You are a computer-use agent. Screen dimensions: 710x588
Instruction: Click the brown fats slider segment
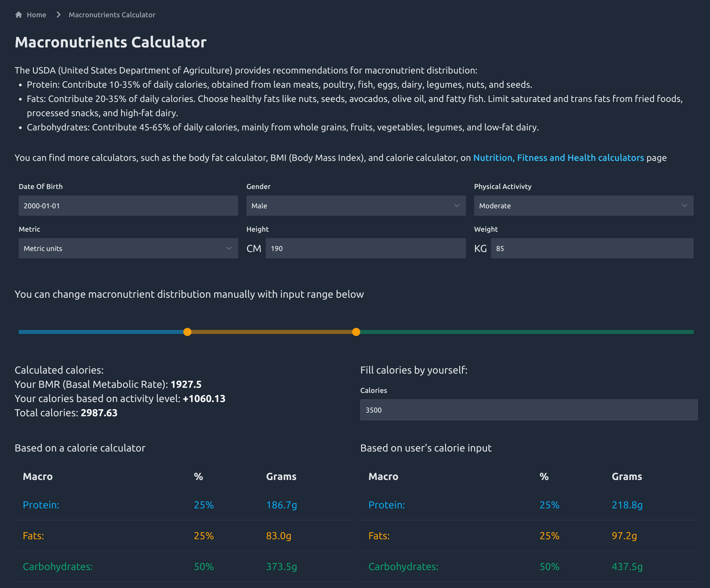(x=271, y=332)
